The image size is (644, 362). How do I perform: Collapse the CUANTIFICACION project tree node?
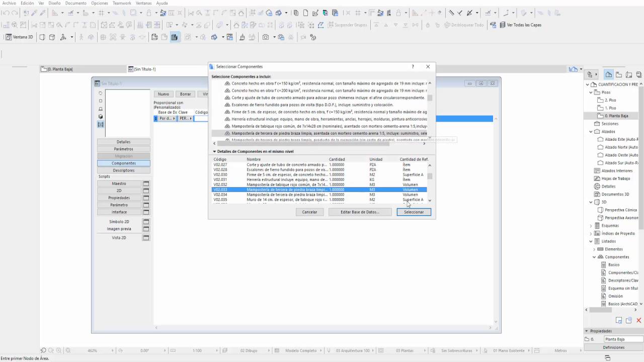[588, 84]
